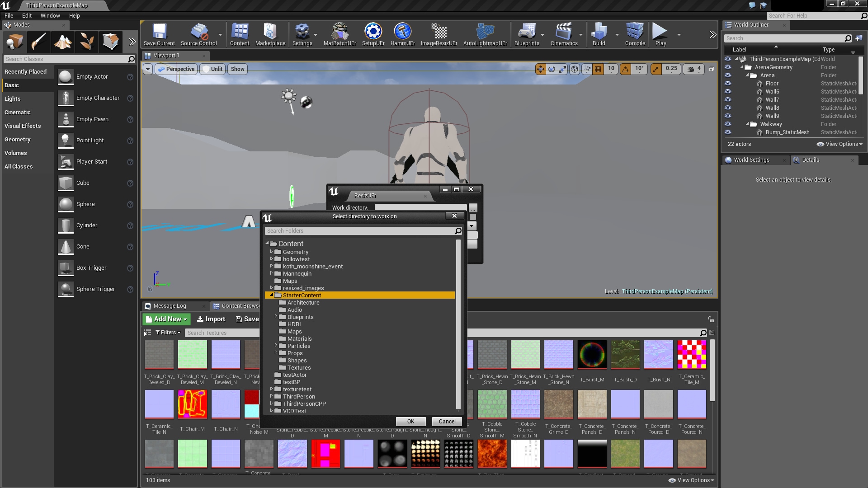Open the Window menu
The height and width of the screenshot is (488, 868).
(50, 15)
